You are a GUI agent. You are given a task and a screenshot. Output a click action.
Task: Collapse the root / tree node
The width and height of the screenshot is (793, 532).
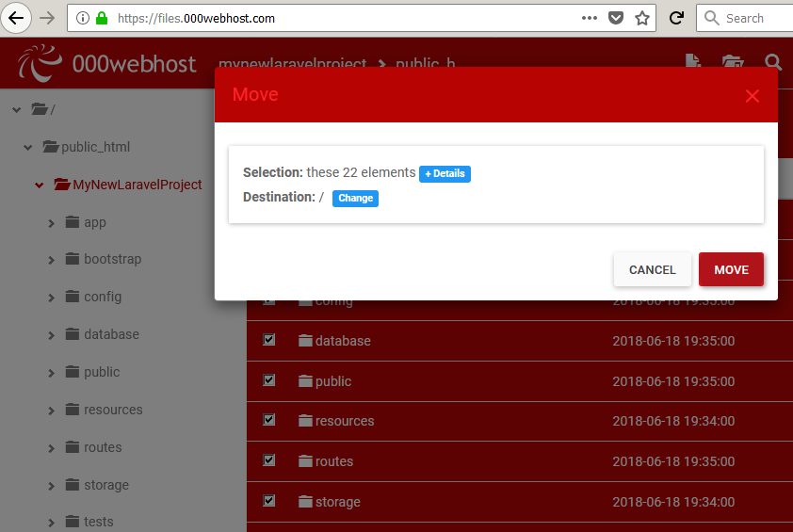(17, 109)
